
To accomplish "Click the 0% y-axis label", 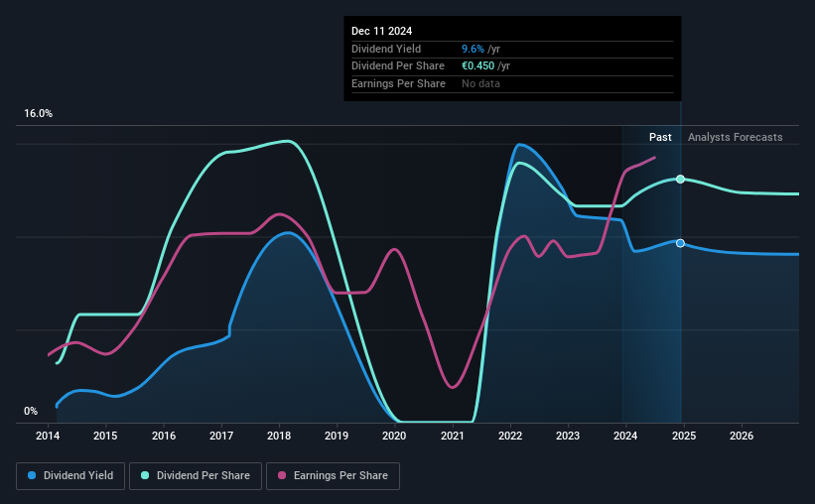I will coord(31,411).
